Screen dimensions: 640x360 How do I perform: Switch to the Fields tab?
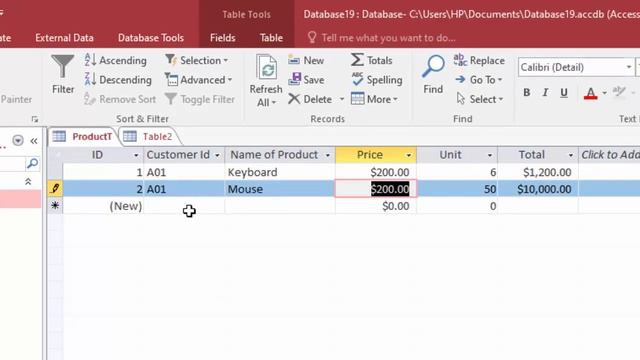222,38
